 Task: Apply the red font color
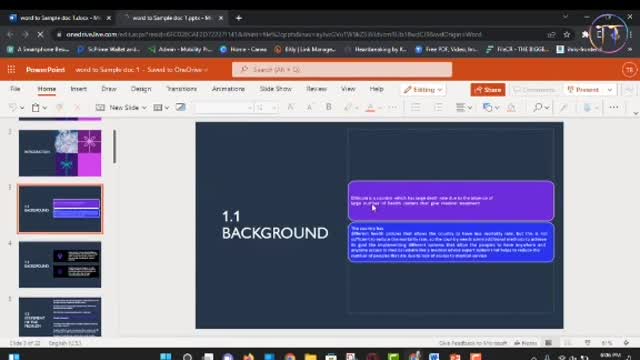point(370,108)
